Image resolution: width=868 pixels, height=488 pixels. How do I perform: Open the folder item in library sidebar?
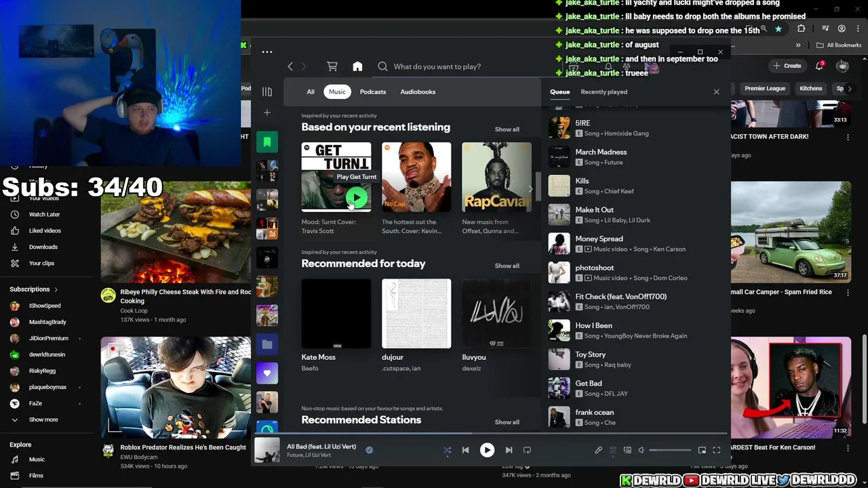[x=267, y=344]
